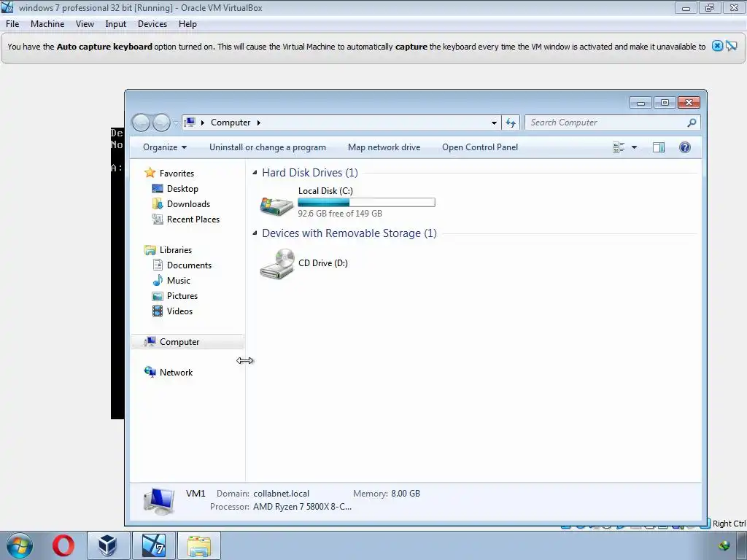Dismiss the auto capture keyboard notification

(x=717, y=46)
